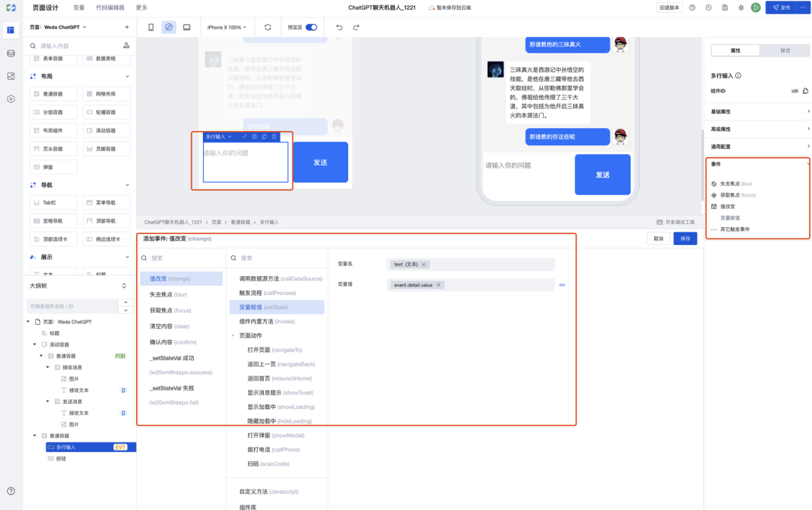Delete the selected multi-line input component
The image size is (812, 510).
click(x=274, y=137)
